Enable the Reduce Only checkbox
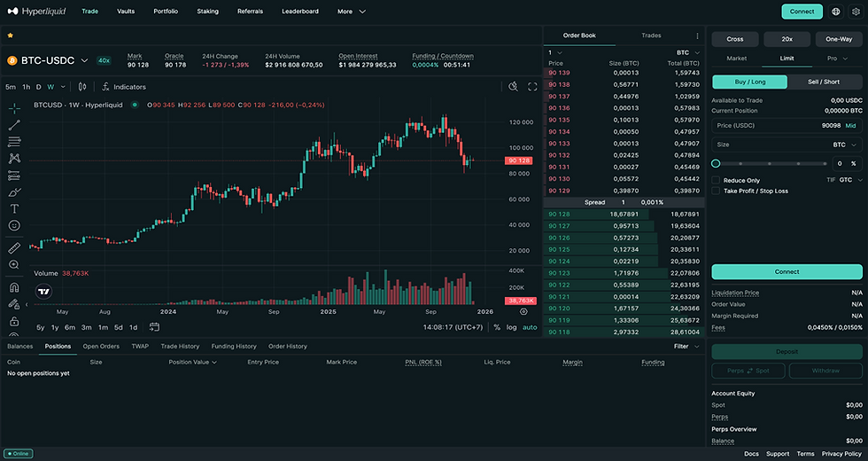This screenshot has width=868, height=461. 716,180
